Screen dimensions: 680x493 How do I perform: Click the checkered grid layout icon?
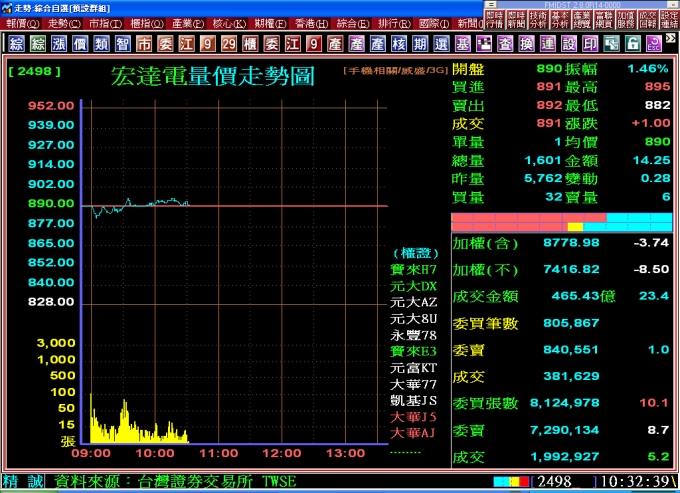[x=484, y=44]
